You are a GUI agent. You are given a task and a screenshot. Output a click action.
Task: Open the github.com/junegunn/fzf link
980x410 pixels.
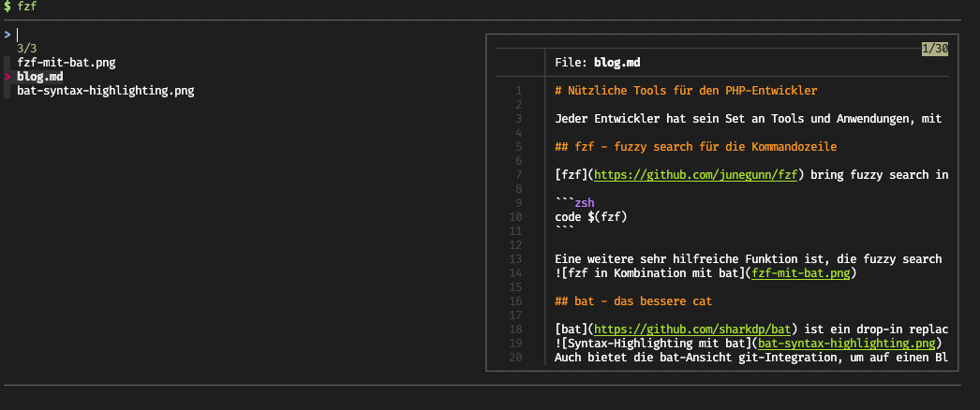pyautogui.click(x=695, y=175)
